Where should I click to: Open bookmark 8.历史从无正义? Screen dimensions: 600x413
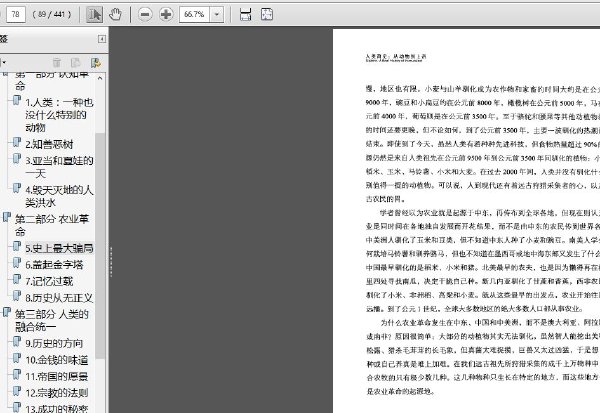(59, 298)
